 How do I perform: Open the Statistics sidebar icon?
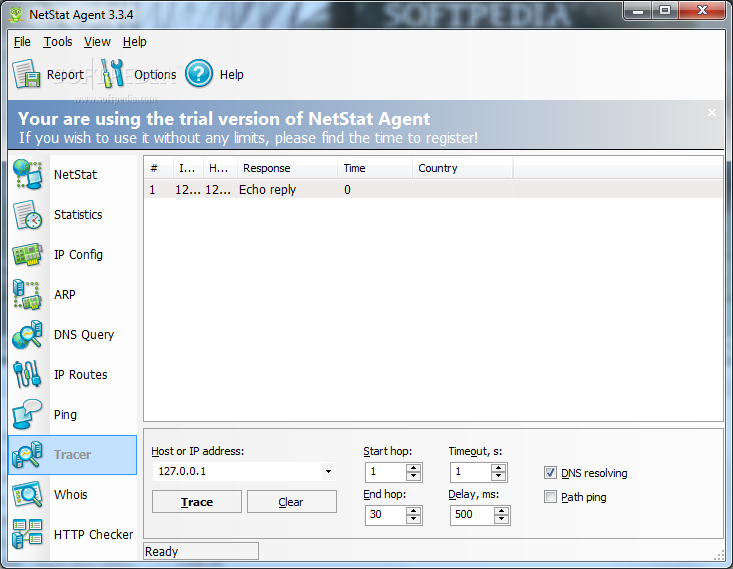[28, 215]
